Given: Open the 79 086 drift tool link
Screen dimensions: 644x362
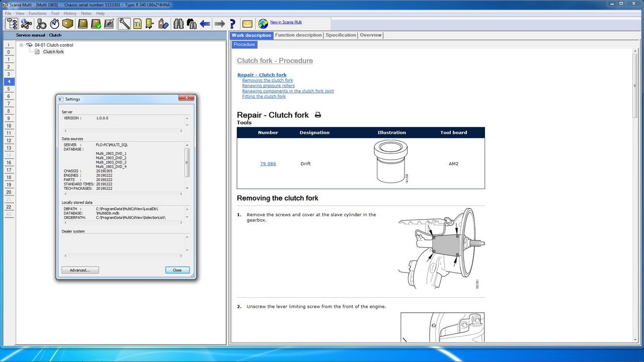Looking at the screenshot, I should pos(268,163).
